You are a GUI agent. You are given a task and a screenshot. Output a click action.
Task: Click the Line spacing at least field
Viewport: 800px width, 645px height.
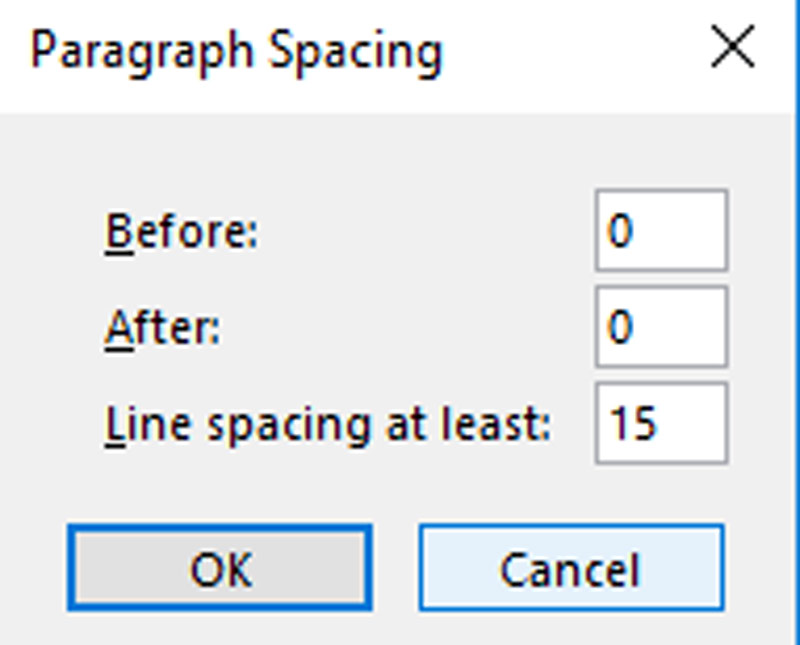tap(661, 423)
